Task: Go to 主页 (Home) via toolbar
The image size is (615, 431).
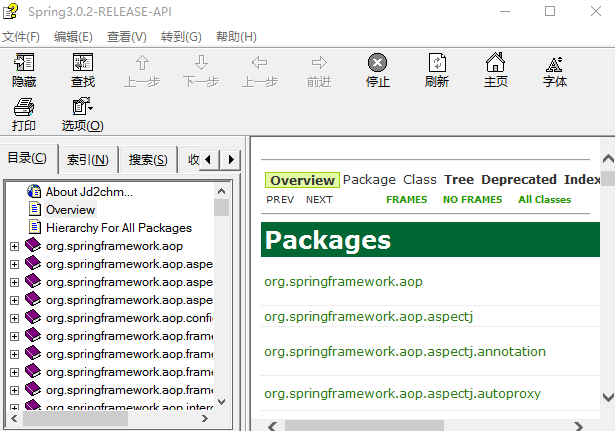Action: tap(495, 70)
